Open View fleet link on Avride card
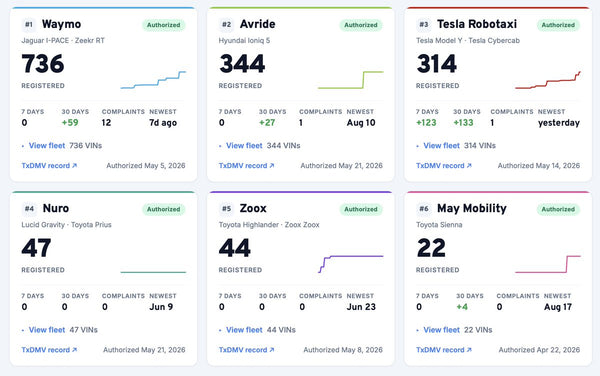This screenshot has height=376, width=600. pyautogui.click(x=244, y=146)
